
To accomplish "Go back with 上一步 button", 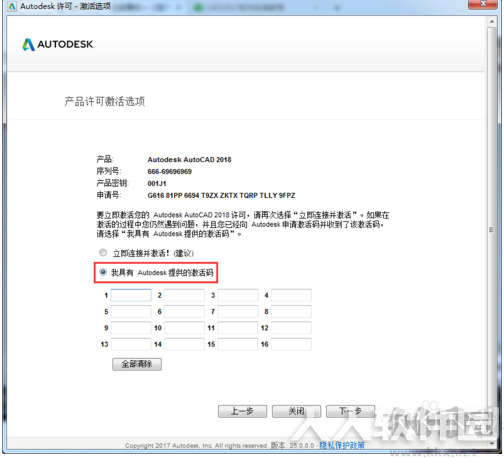I will pos(242,411).
